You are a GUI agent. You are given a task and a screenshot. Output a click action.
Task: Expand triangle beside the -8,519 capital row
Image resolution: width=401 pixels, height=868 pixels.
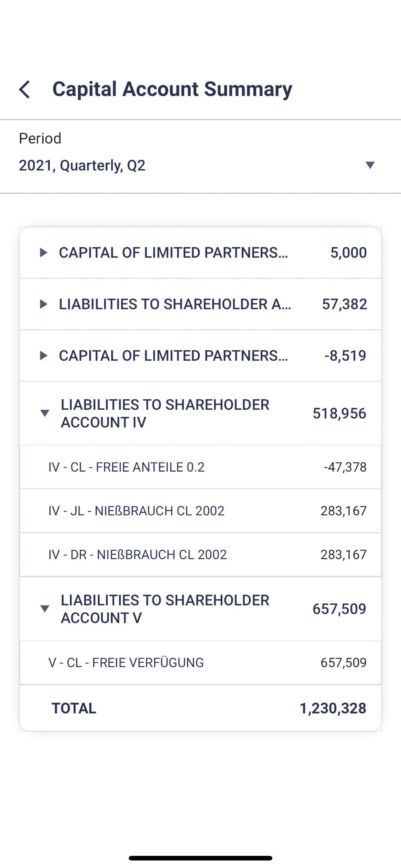43,356
